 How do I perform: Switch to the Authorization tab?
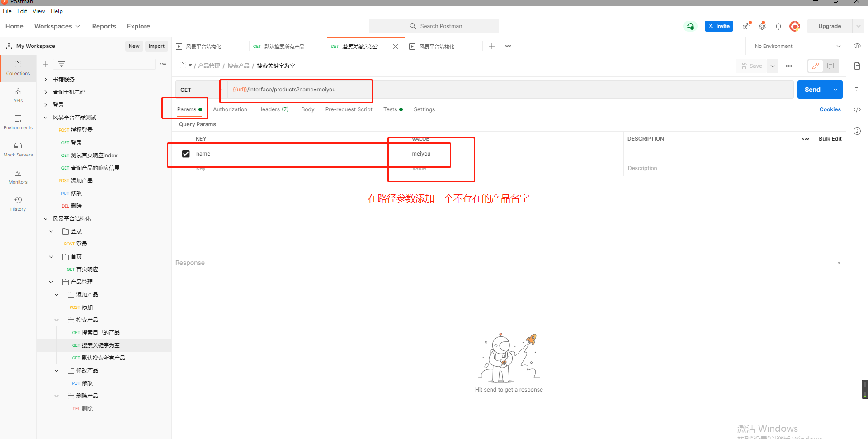pos(230,109)
